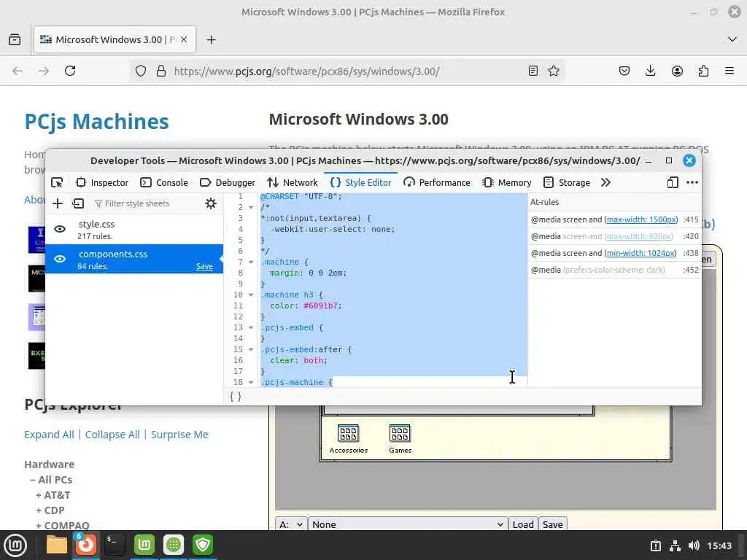Image resolution: width=747 pixels, height=560 pixels.
Task: Show more DevTools tabs via double chevron
Action: click(605, 183)
